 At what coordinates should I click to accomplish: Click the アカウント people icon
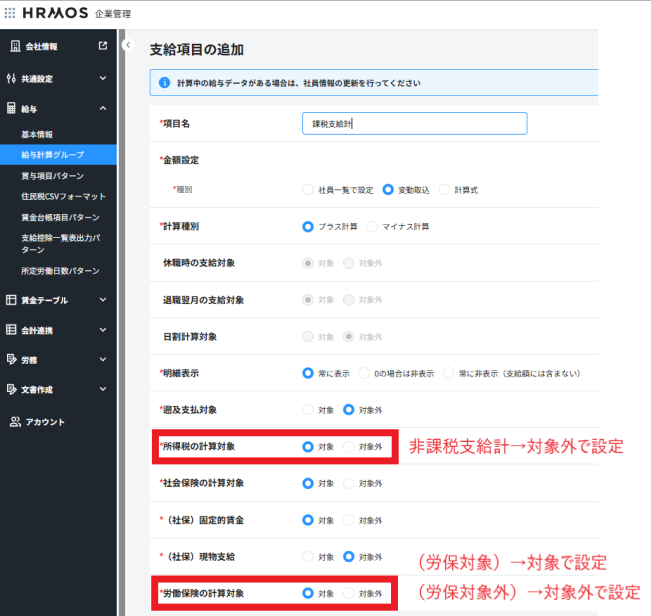(x=15, y=422)
